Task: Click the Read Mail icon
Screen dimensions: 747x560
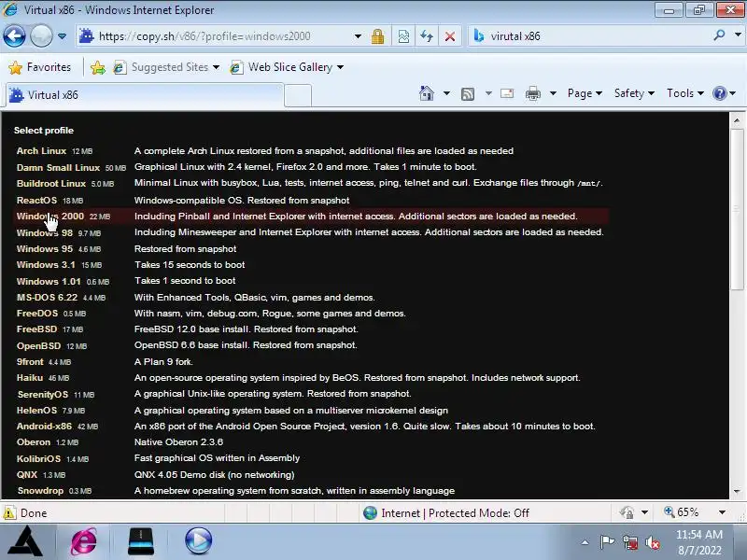Action: (x=507, y=93)
